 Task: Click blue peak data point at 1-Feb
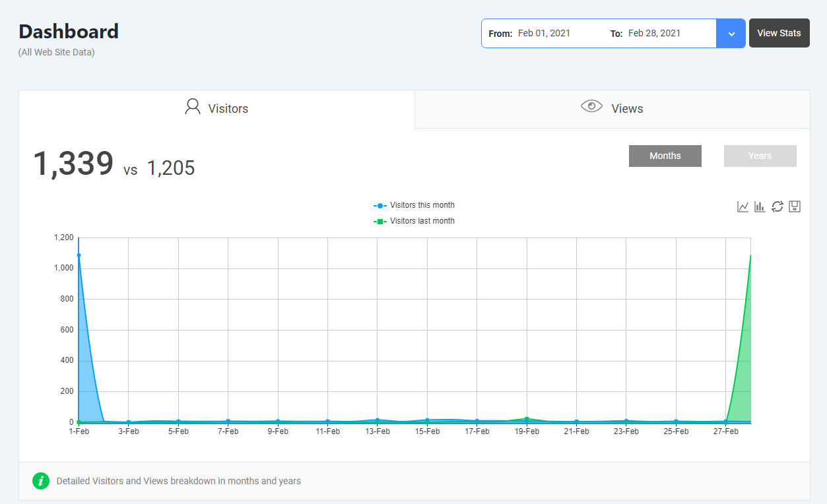point(79,255)
